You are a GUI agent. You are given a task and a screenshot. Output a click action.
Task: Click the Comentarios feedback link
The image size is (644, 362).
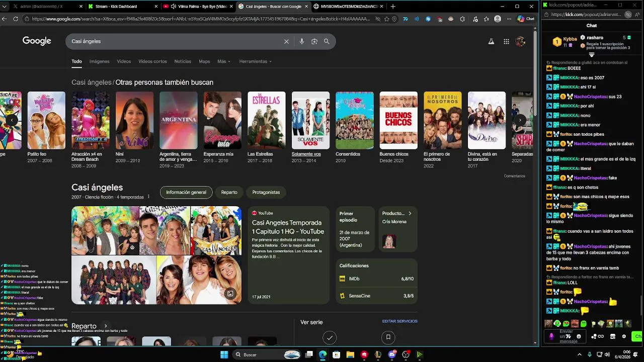click(514, 176)
